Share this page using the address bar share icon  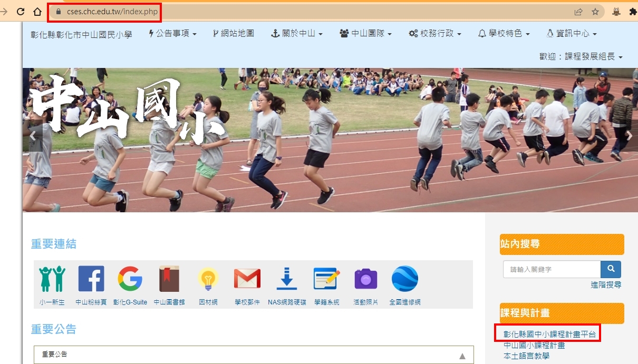click(578, 12)
